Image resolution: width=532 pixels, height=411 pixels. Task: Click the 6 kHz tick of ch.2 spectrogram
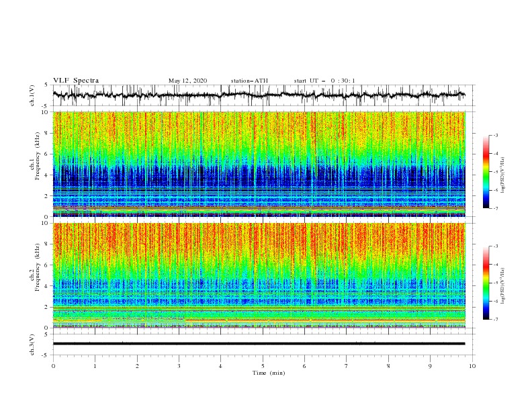click(x=47, y=265)
